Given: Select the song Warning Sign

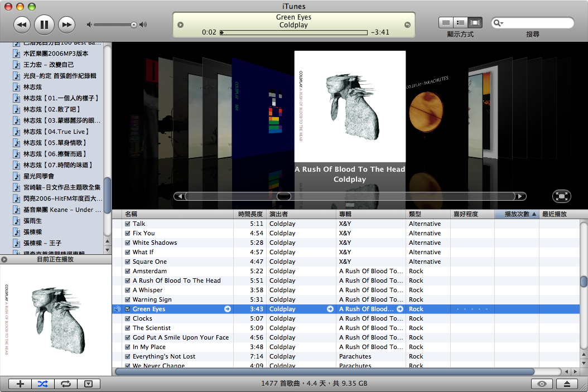Looking at the screenshot, I should point(152,299).
